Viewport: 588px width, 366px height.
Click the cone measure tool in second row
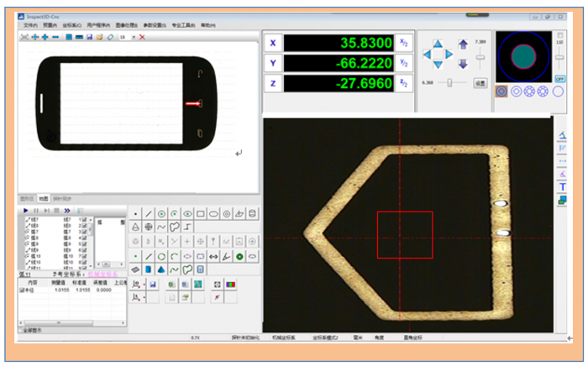[135, 227]
